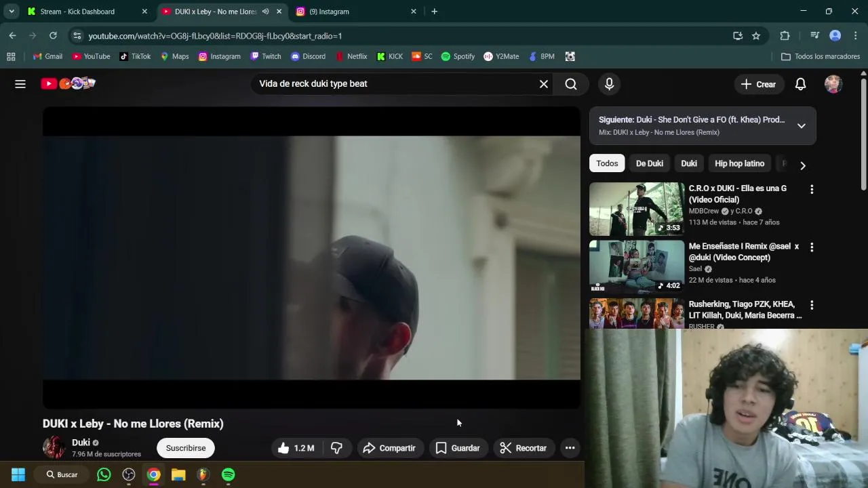Viewport: 868px width, 488px height.
Task: View site information icon in address bar
Action: pos(77,36)
